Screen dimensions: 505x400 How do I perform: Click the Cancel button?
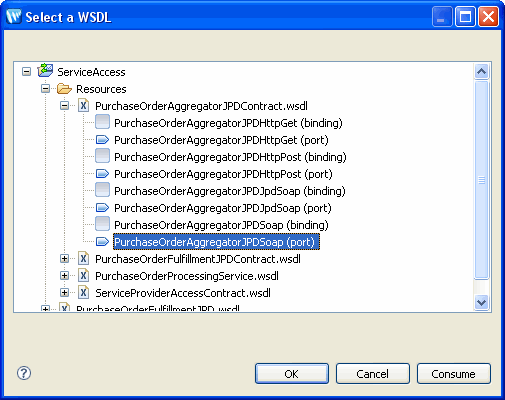click(x=373, y=374)
